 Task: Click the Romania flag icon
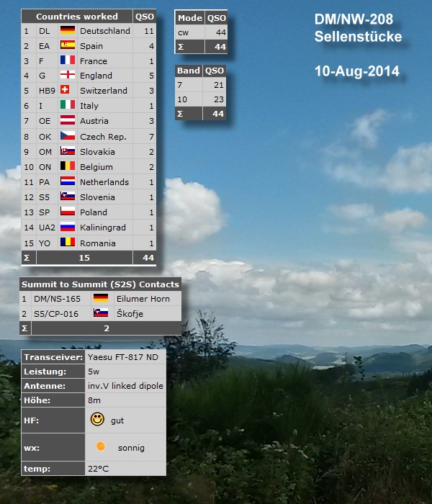point(68,243)
